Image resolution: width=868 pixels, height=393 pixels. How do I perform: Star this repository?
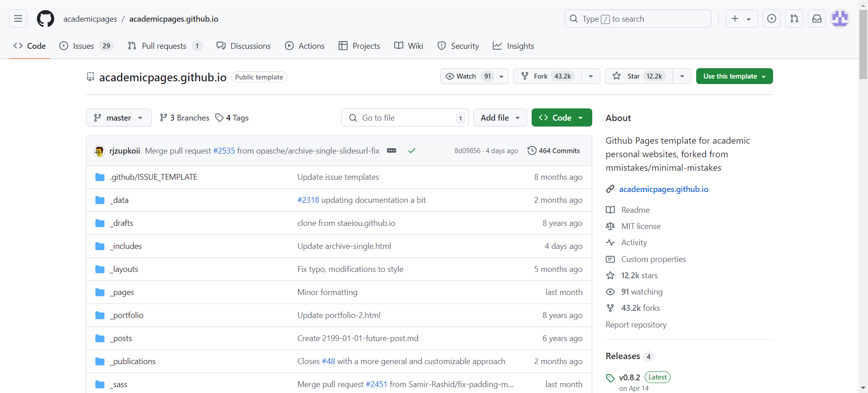point(639,76)
